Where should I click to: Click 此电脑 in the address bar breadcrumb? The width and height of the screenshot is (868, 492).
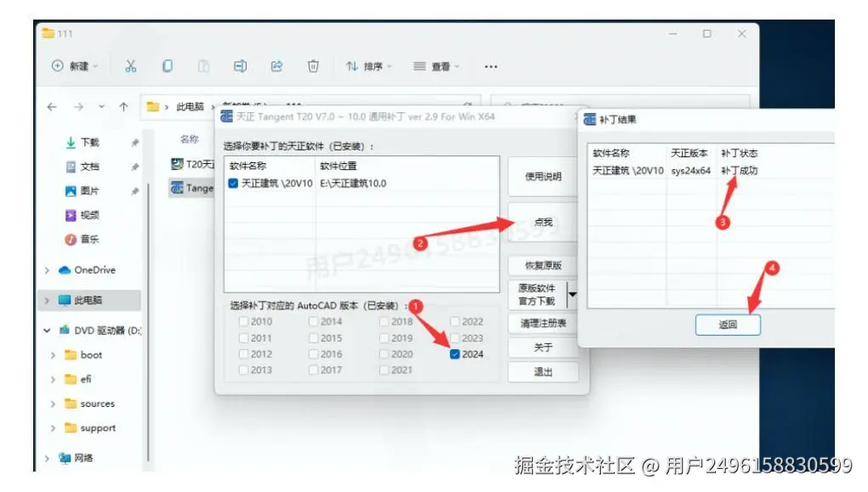coord(190,107)
